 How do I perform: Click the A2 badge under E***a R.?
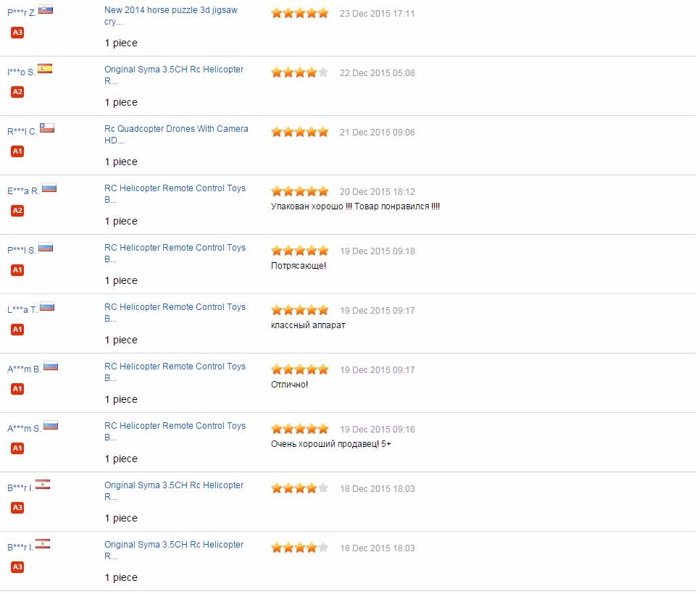coord(17,211)
